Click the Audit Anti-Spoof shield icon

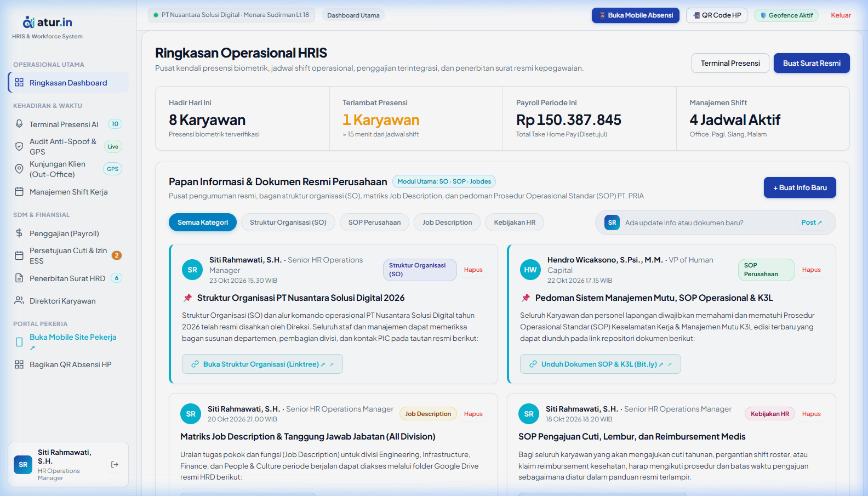[19, 146]
